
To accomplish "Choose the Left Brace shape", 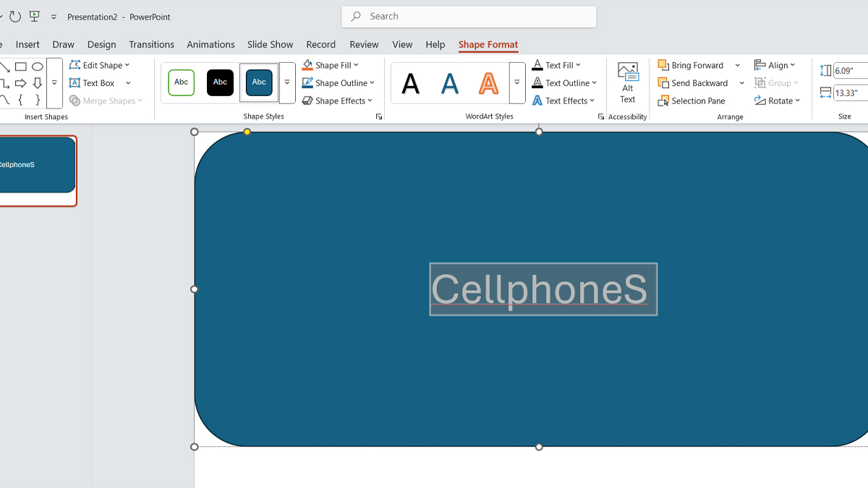I will tap(21, 100).
